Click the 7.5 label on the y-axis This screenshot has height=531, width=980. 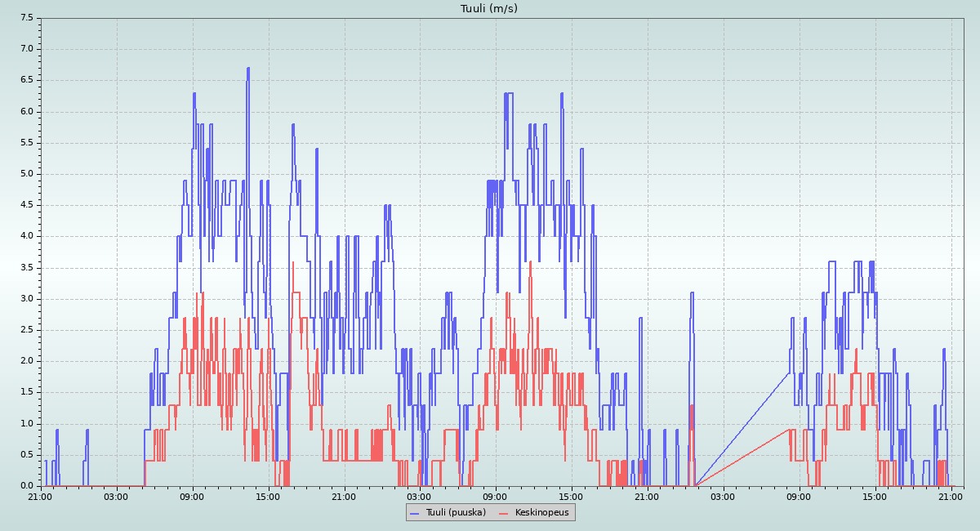[x=26, y=18]
